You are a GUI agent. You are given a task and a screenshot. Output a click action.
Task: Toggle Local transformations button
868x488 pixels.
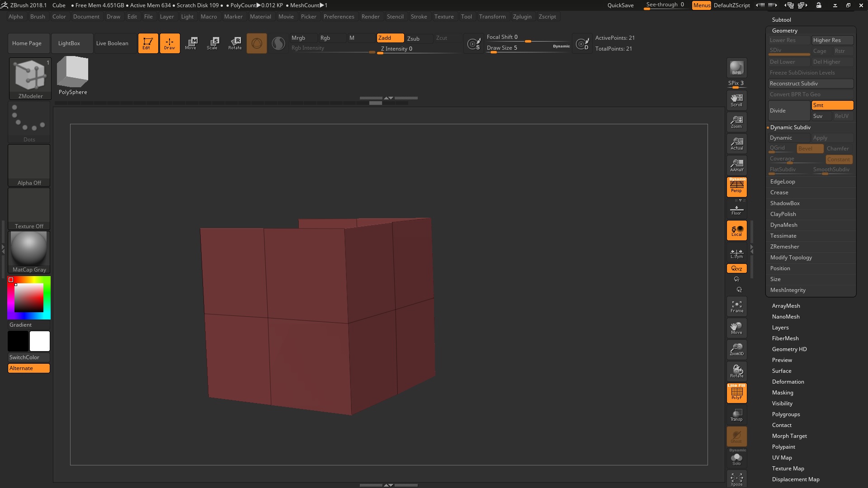click(737, 231)
